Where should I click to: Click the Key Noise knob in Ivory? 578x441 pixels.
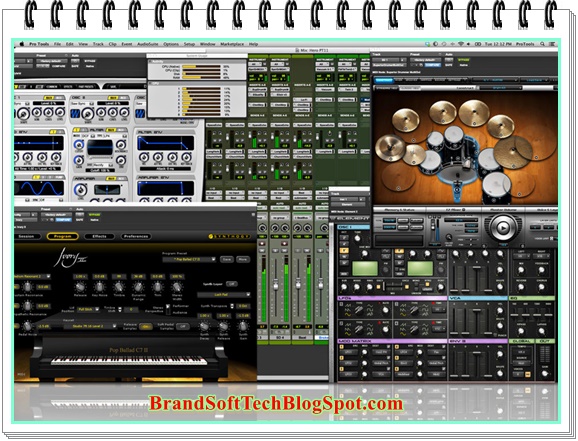pyautogui.click(x=100, y=287)
